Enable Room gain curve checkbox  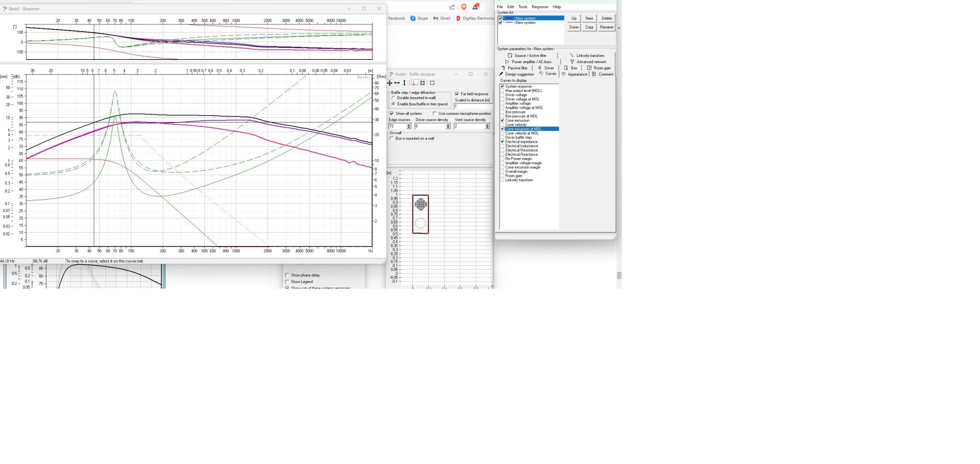pyautogui.click(x=502, y=176)
